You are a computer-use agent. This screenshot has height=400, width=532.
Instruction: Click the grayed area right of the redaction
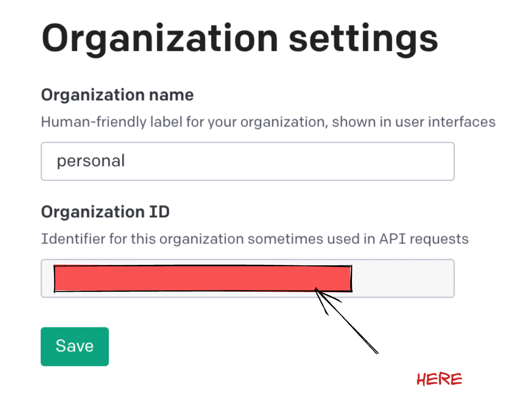(x=403, y=278)
